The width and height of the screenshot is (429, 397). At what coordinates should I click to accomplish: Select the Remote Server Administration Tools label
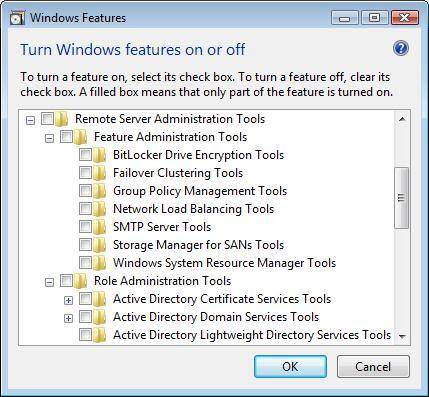coord(170,119)
